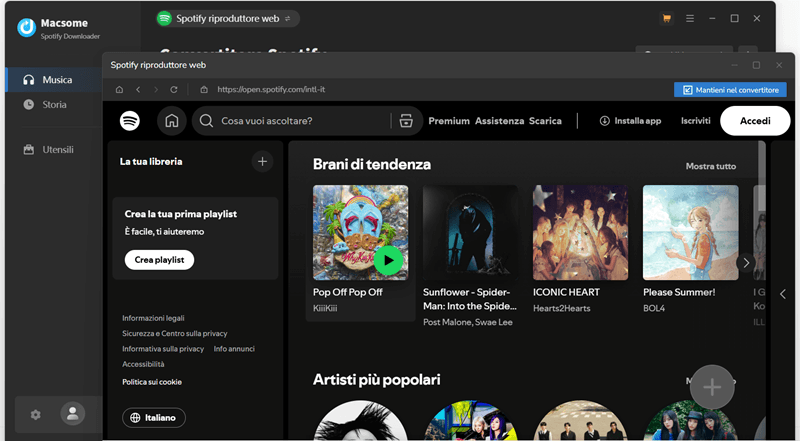The image size is (800, 441).
Task: Open artist KiiiKiii
Action: click(x=325, y=308)
